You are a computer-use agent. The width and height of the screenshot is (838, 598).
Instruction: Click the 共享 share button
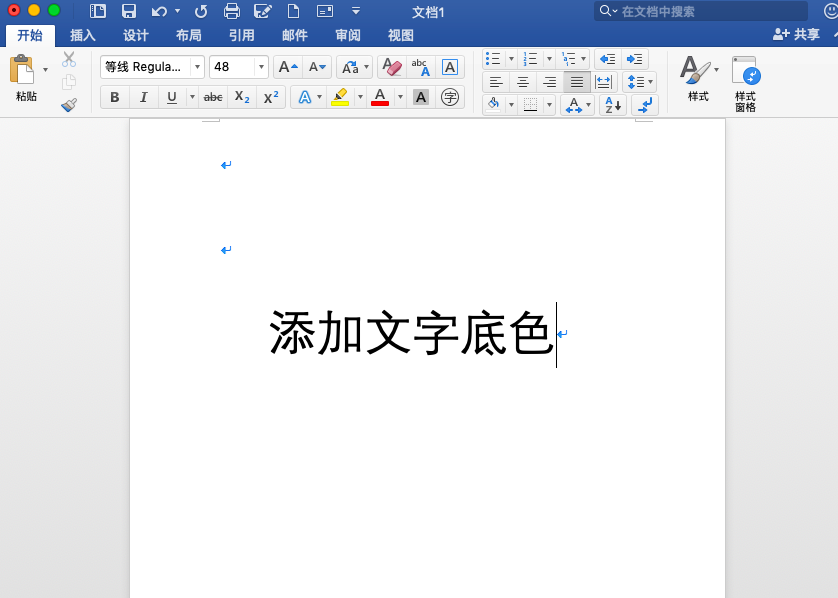coord(796,34)
